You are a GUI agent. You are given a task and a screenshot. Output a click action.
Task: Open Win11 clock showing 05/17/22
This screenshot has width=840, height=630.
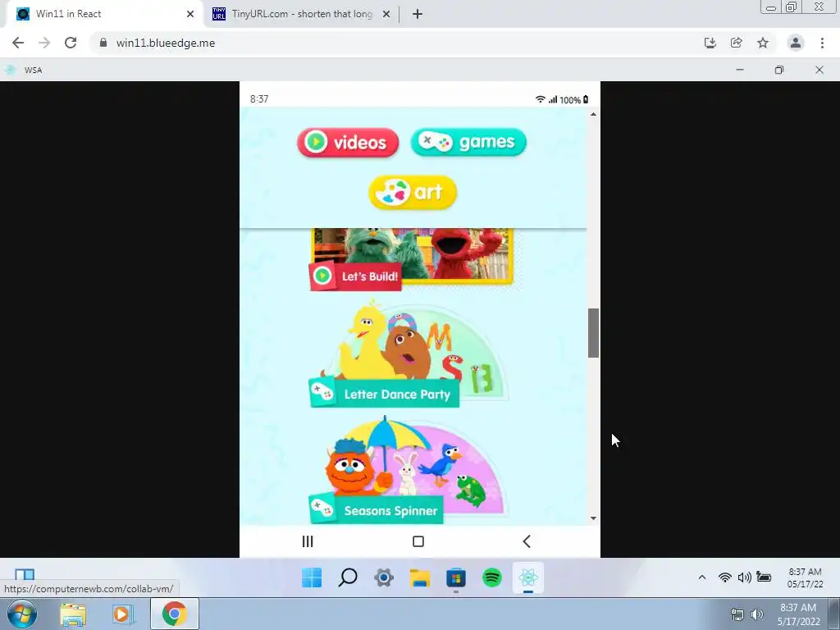[805, 577]
